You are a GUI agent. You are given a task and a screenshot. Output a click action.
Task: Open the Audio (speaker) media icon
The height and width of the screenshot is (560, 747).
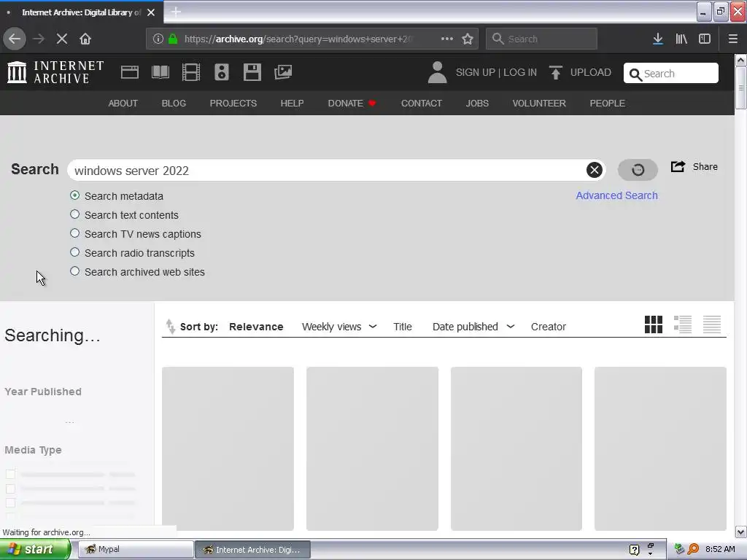click(222, 72)
